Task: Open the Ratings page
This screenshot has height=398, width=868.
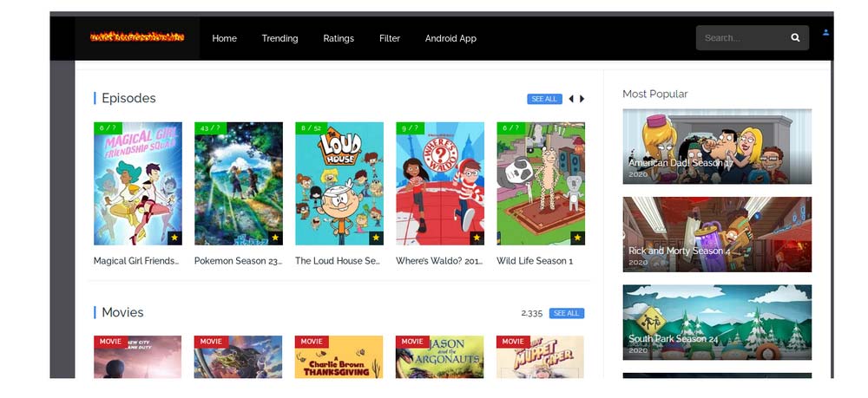Action: [x=339, y=38]
